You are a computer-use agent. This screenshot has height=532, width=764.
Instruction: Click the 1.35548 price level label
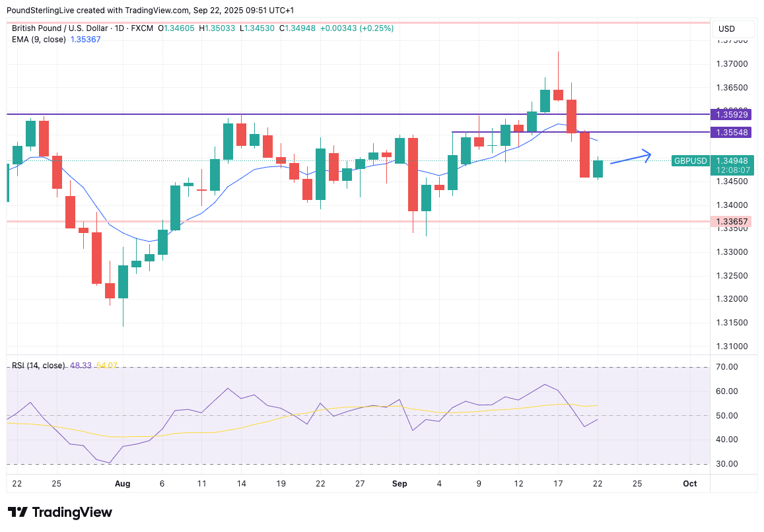click(733, 133)
